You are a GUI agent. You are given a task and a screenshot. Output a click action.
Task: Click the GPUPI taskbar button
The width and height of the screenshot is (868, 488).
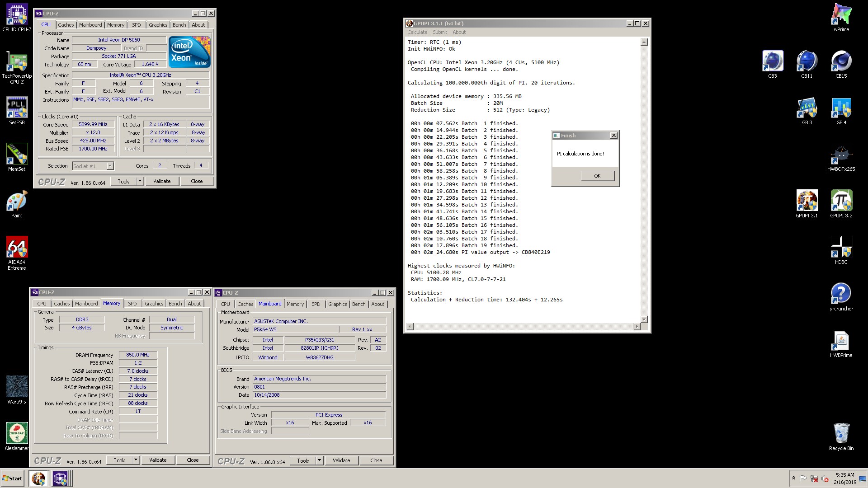coord(38,478)
